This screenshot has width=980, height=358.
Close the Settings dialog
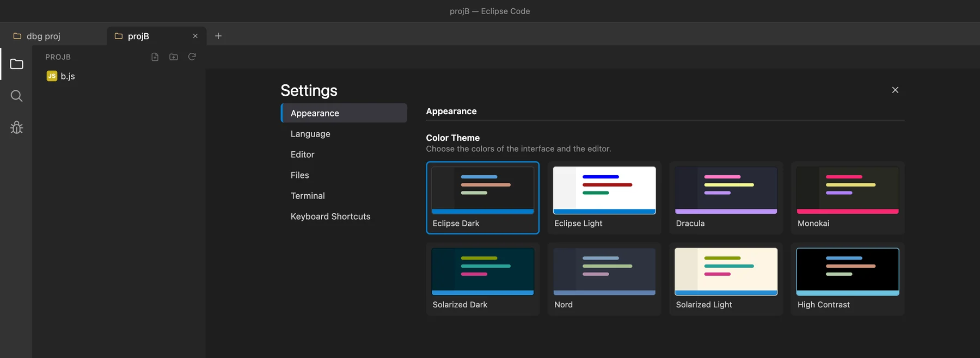[895, 90]
